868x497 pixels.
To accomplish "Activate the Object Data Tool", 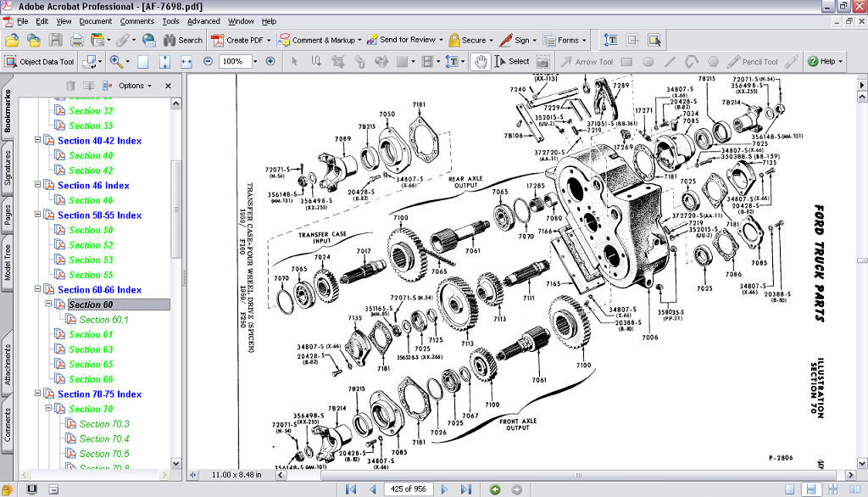I will click(x=40, y=61).
